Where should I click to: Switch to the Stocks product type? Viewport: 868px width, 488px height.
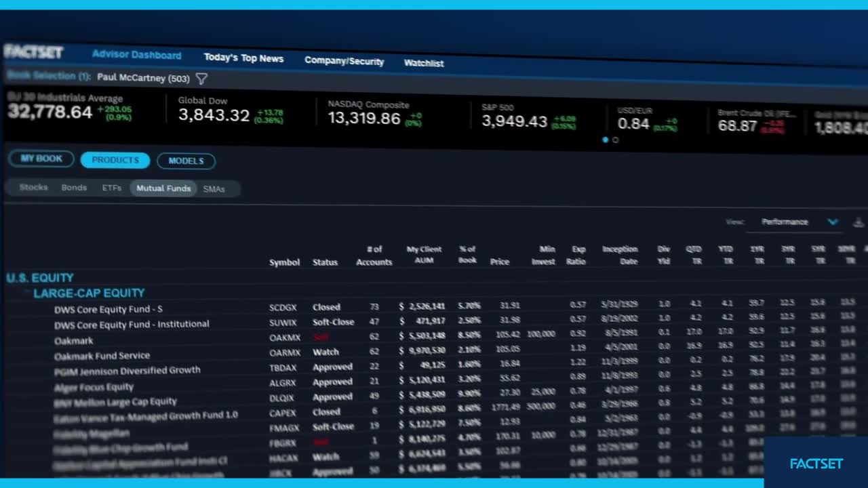(x=33, y=187)
